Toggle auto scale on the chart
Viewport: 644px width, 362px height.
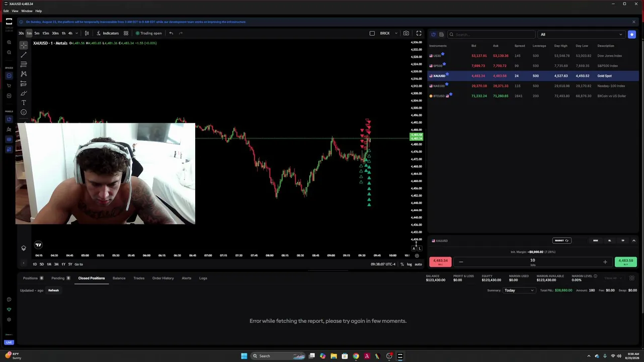click(x=418, y=264)
